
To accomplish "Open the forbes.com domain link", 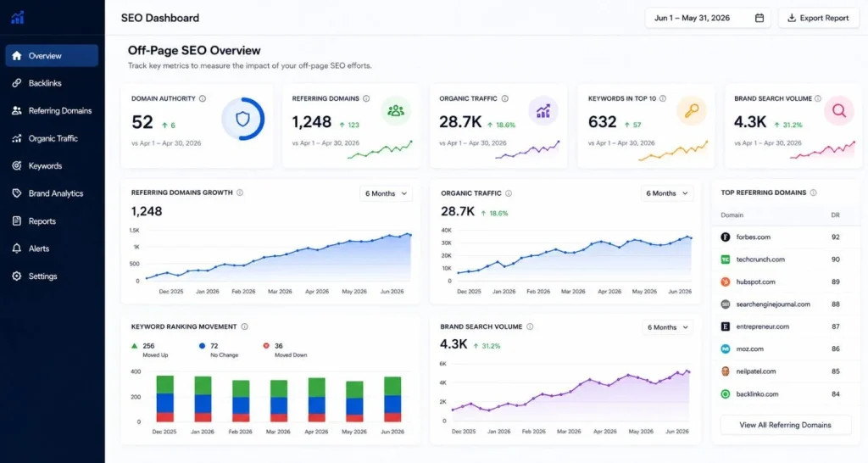I will click(x=753, y=237).
